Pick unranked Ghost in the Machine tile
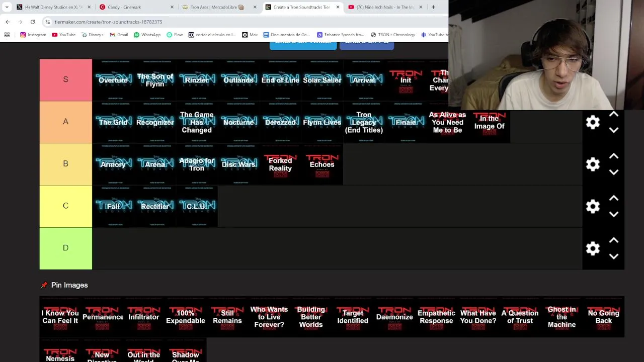Image resolution: width=644 pixels, height=362 pixels. click(561, 317)
